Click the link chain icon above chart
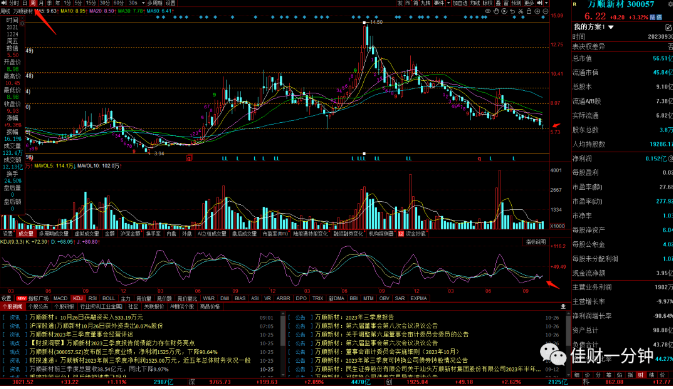 488,11
